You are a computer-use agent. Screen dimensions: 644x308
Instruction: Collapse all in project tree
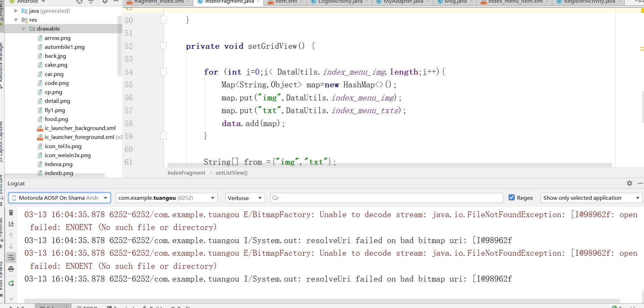tap(91, 1)
